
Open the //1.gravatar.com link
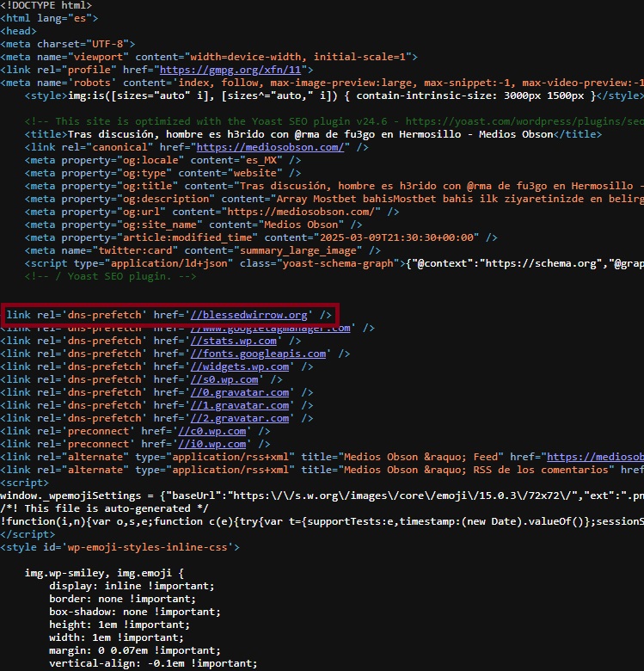240,405
